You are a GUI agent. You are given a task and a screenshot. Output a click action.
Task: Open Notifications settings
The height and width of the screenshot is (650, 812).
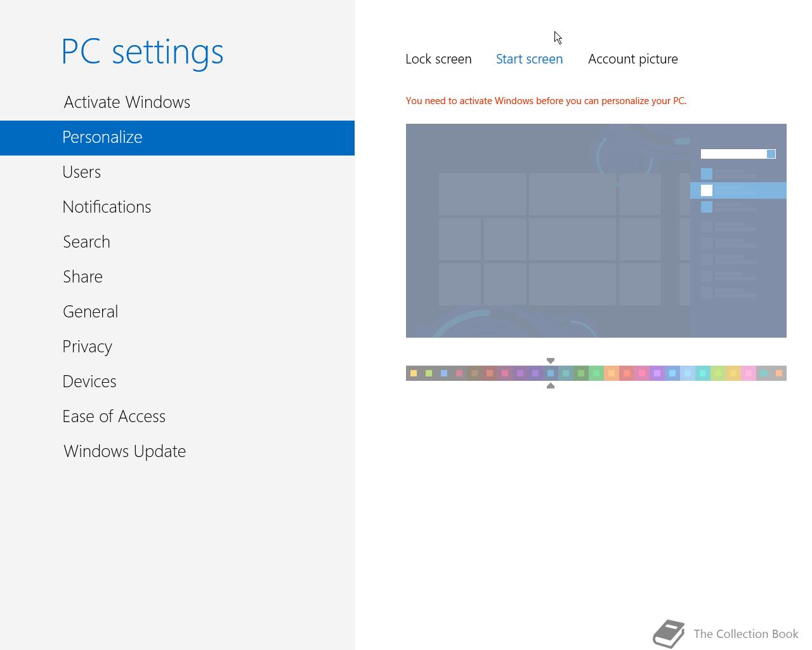pyautogui.click(x=107, y=207)
